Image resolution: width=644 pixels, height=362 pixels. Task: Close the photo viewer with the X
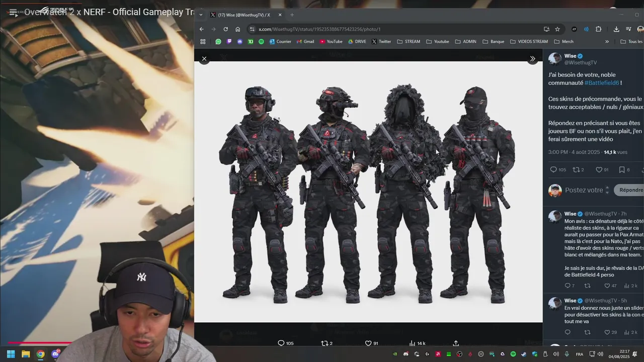(x=204, y=59)
